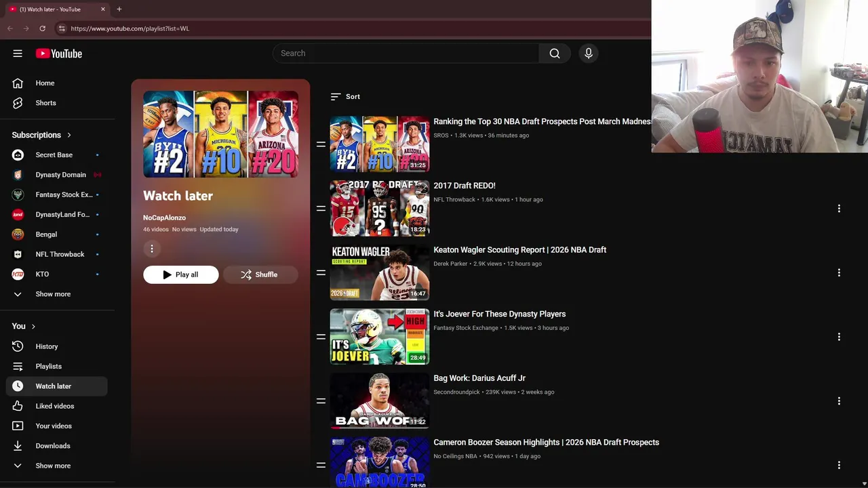This screenshot has height=488, width=868.
Task: Open No Ceilings NBA channel link
Action: tap(456, 456)
